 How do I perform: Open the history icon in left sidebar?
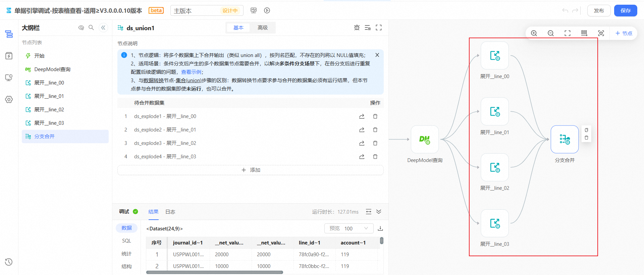pos(9,262)
